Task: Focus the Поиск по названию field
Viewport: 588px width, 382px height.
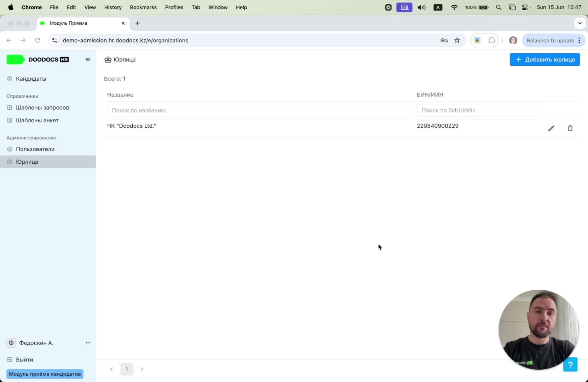Action: point(259,110)
